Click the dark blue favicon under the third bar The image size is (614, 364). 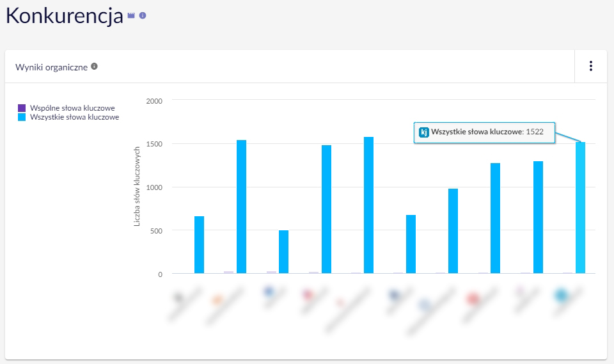[x=269, y=291]
